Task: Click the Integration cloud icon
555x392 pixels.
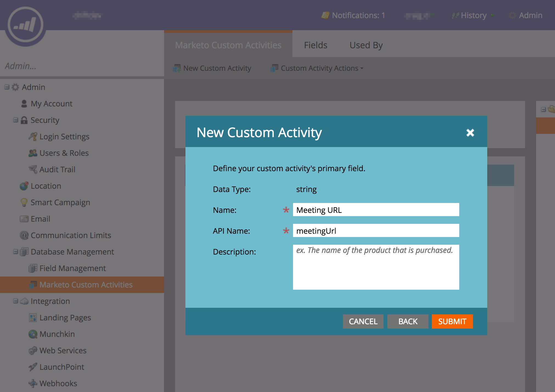Action: click(x=24, y=301)
